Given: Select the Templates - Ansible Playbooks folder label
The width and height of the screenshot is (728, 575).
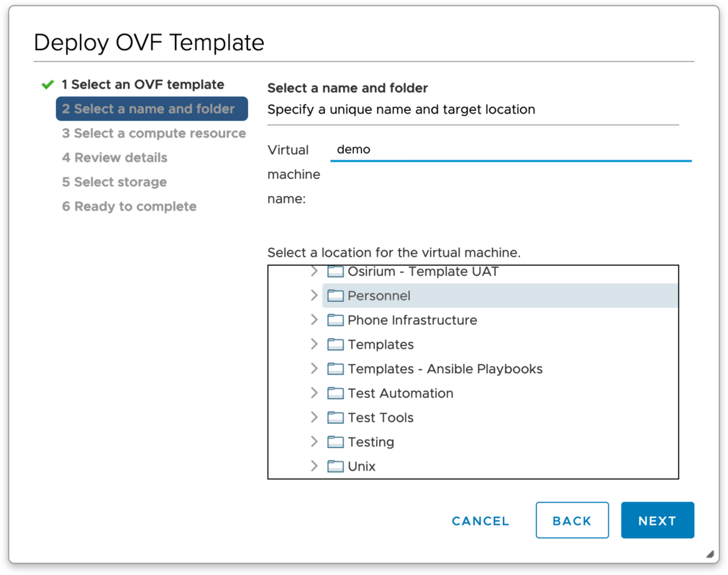Looking at the screenshot, I should 445,369.
